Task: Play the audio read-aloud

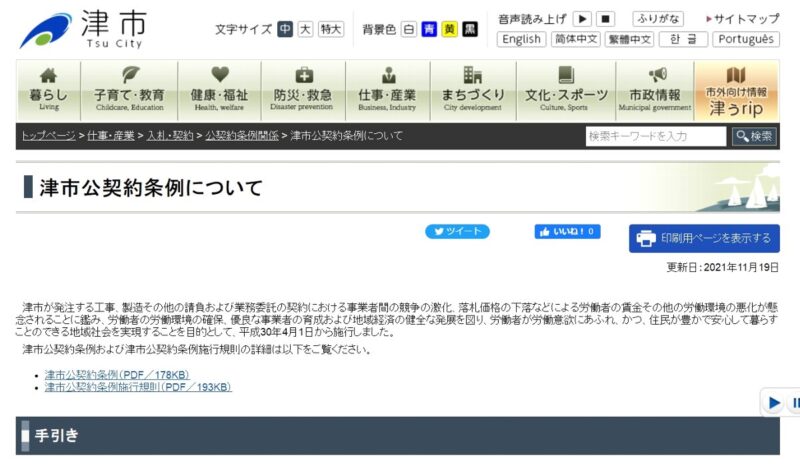Action: click(582, 19)
